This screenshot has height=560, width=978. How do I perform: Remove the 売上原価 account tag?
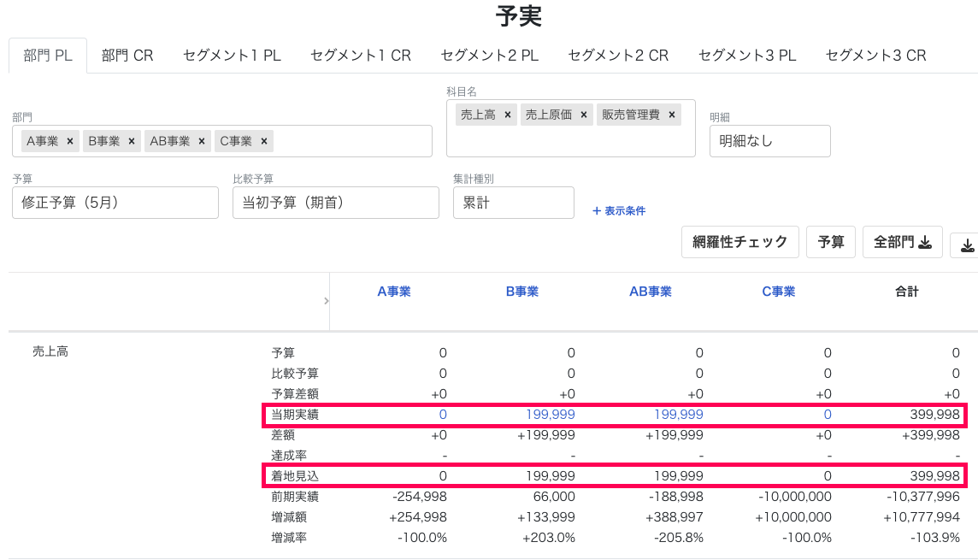[584, 115]
